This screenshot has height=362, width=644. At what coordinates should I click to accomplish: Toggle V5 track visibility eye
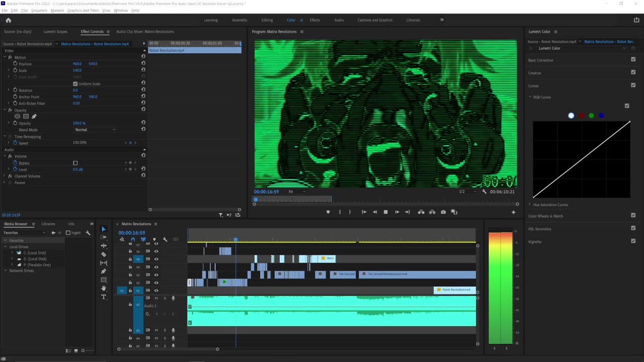[156, 259]
